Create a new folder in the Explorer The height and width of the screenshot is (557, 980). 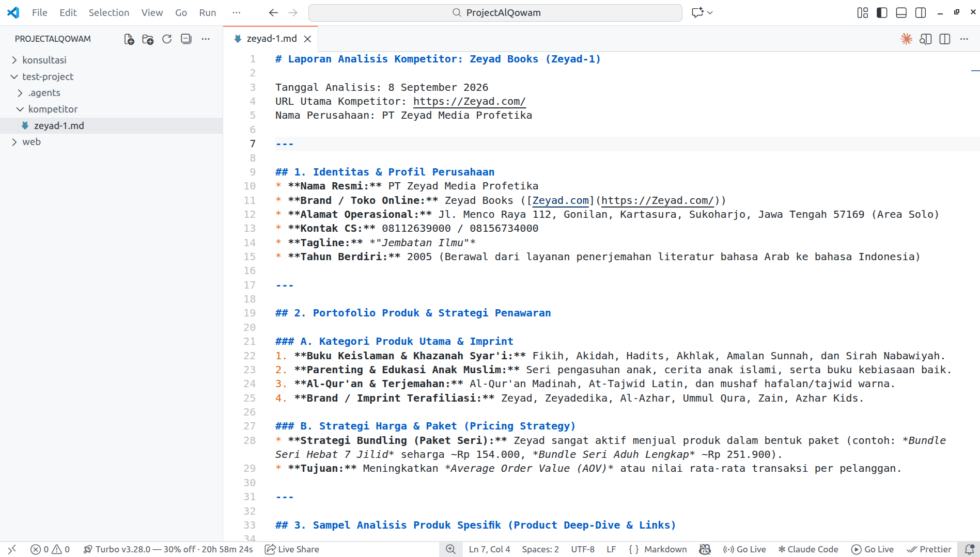coord(148,39)
